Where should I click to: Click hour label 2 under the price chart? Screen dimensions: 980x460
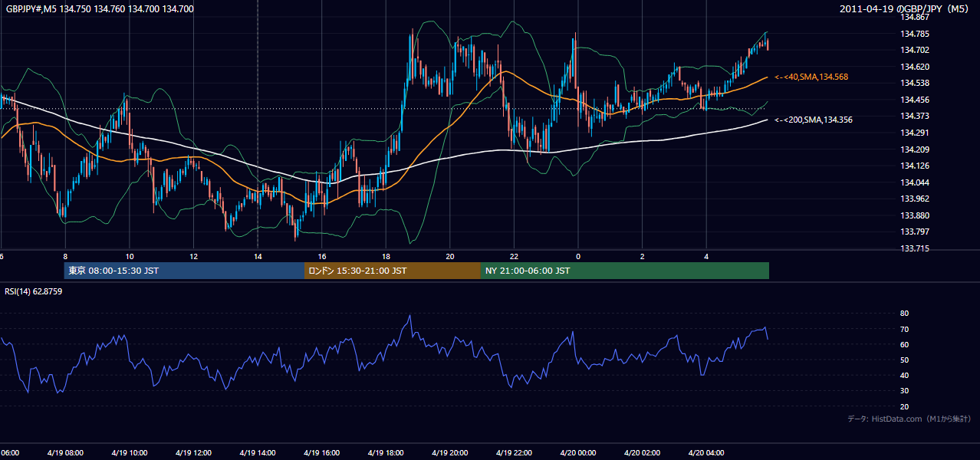coord(643,257)
